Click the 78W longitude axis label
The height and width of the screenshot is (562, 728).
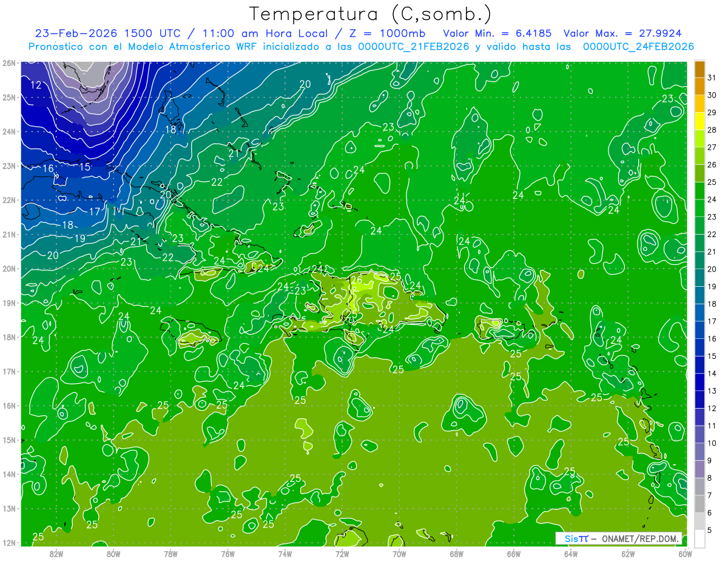(170, 554)
